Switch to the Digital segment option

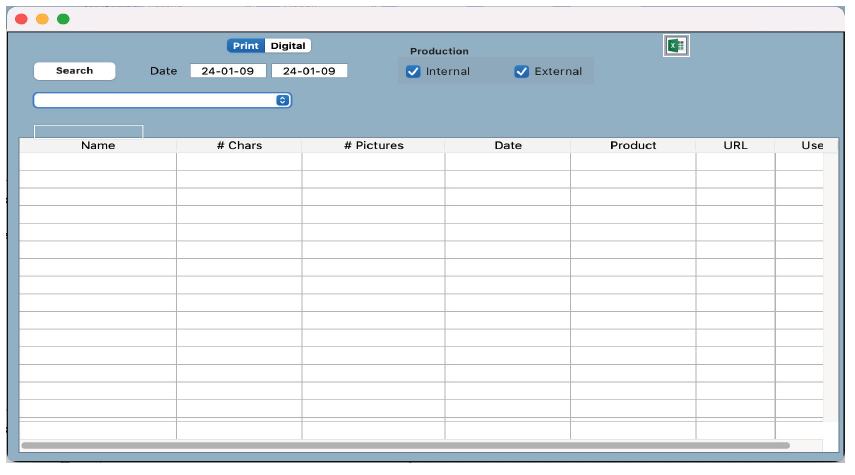click(288, 46)
